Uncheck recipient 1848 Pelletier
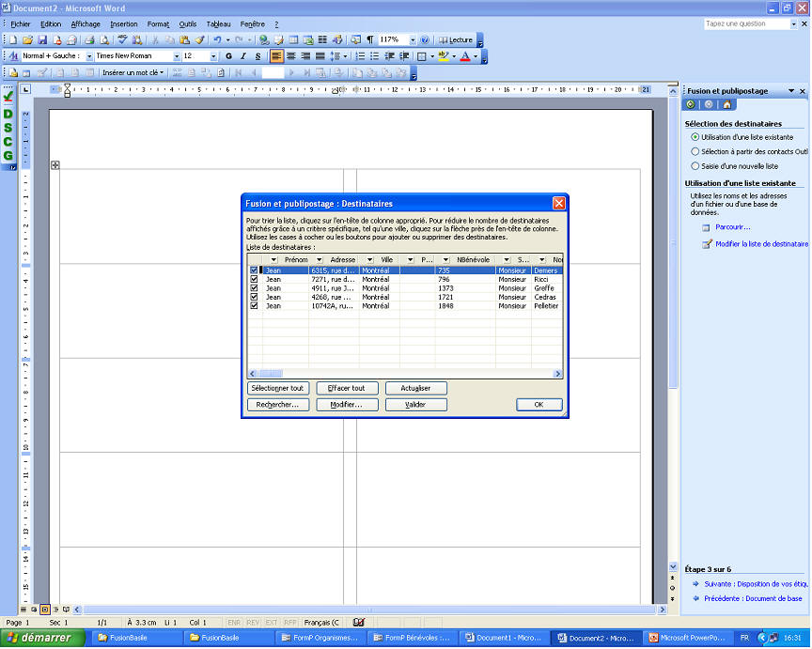Screen dimensions: 812x649 point(254,306)
